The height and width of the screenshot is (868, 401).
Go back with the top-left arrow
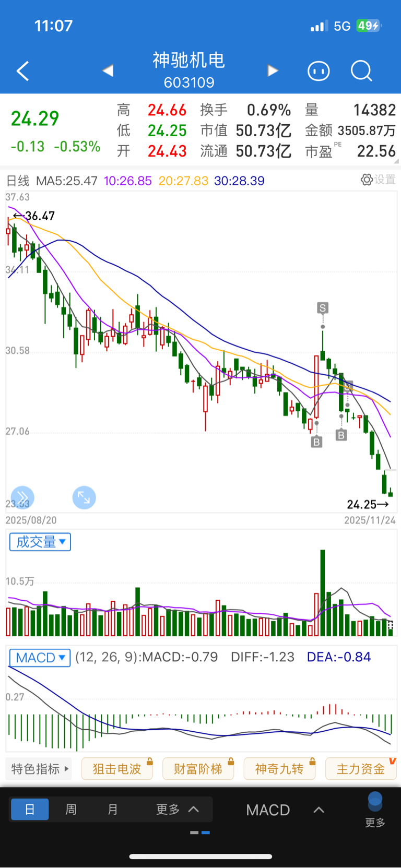point(23,71)
